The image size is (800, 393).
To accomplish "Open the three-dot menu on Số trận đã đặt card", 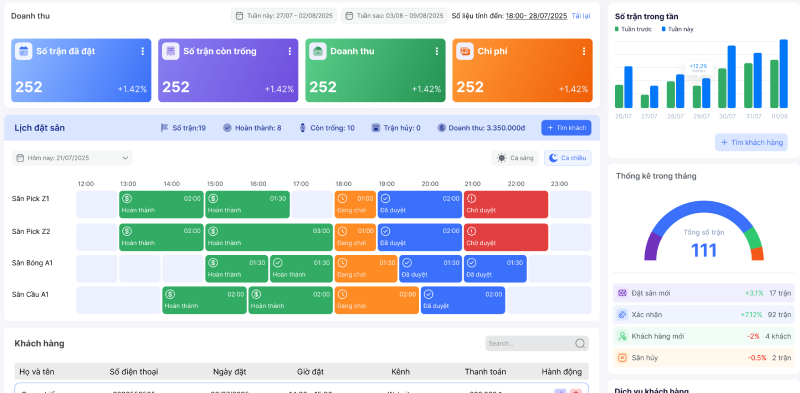I will coord(142,51).
